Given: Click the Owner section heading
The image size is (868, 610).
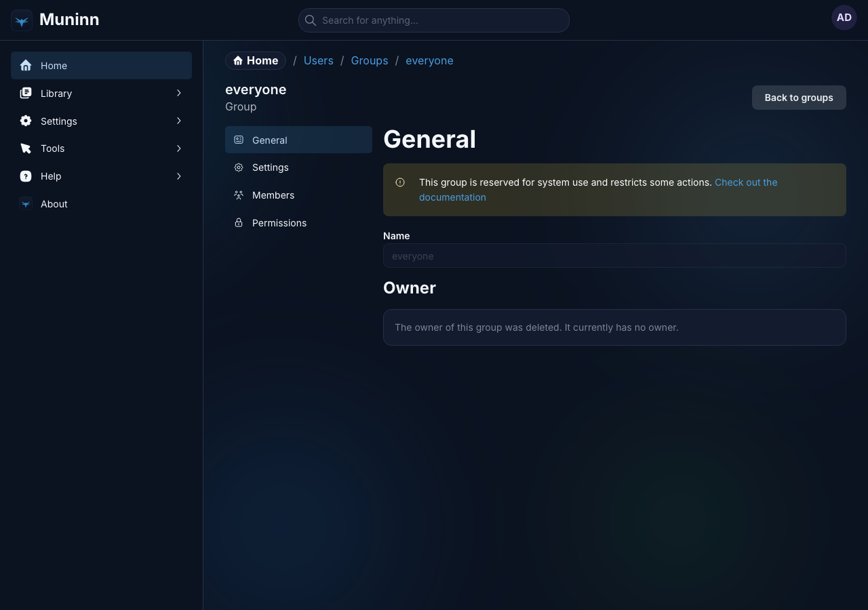Looking at the screenshot, I should pos(410,288).
